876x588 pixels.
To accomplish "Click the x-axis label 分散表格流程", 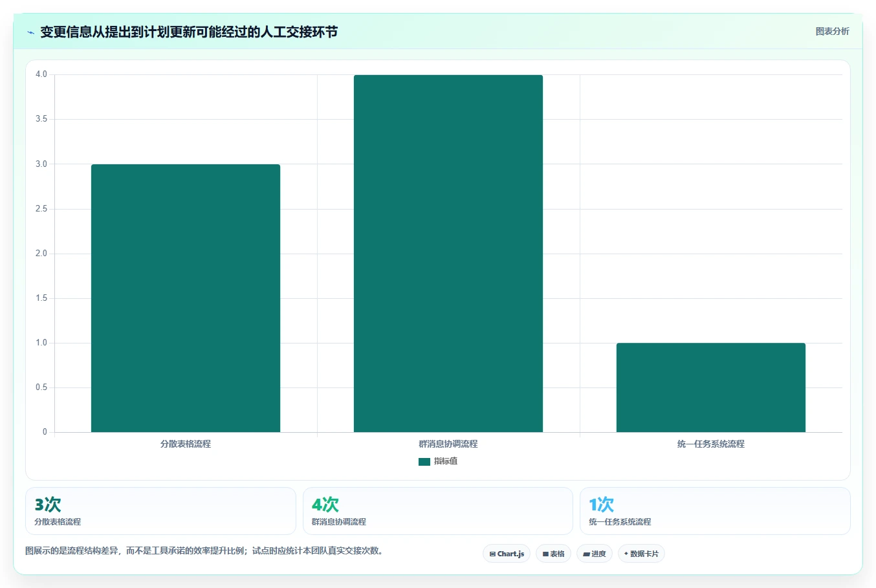I will (x=186, y=444).
